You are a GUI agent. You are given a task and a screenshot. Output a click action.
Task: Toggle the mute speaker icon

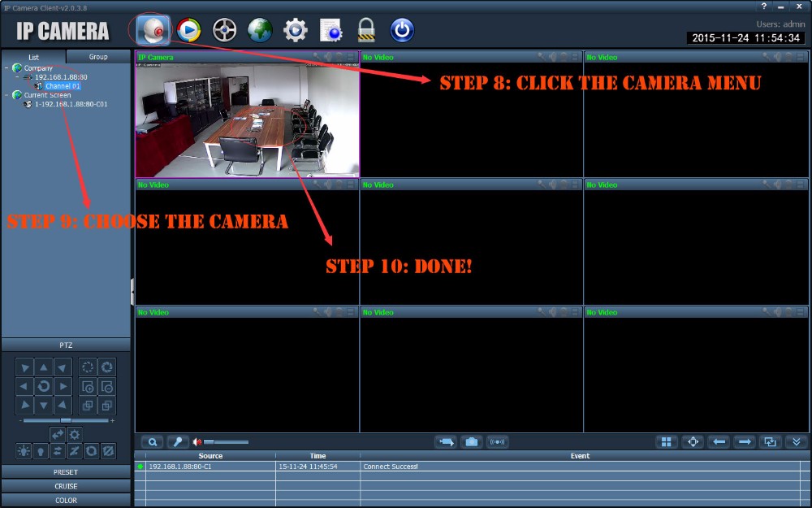(197, 442)
